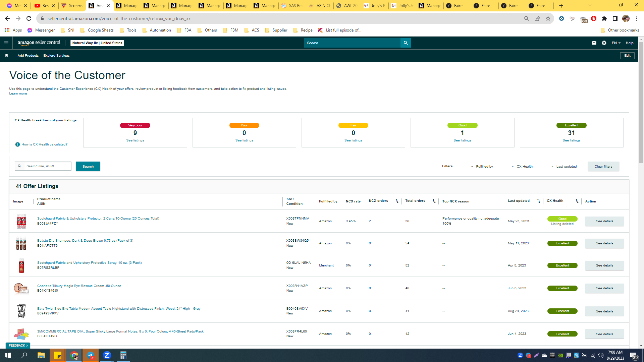Click the teal Search button
The height and width of the screenshot is (362, 644).
pyautogui.click(x=88, y=166)
